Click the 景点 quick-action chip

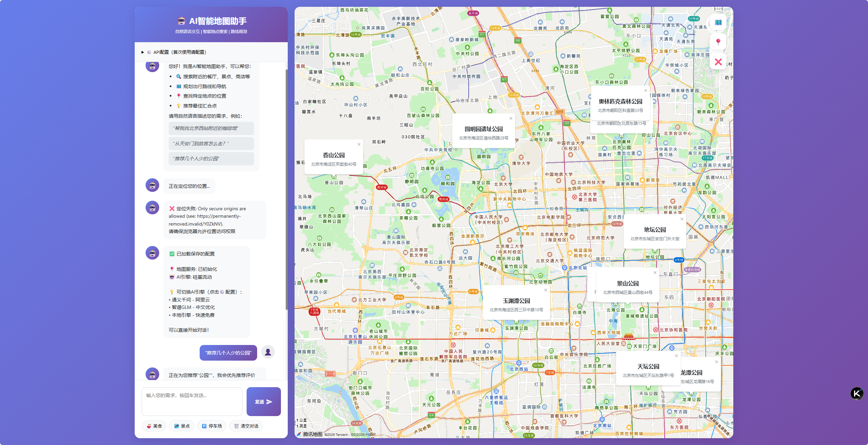click(182, 426)
